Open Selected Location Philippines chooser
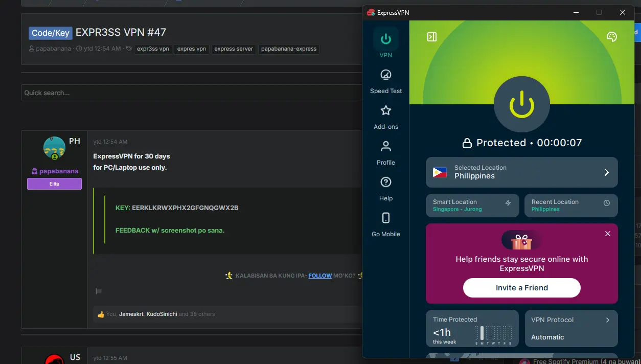Viewport: 641px width, 364px height. pyautogui.click(x=521, y=172)
